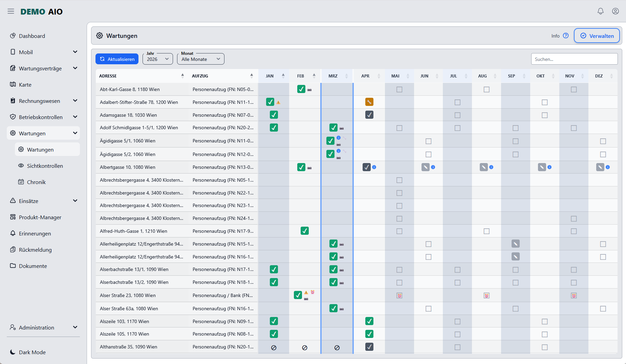This screenshot has width=626, height=364.
Task: Sort table by ADRESSE column
Action: 142,76
